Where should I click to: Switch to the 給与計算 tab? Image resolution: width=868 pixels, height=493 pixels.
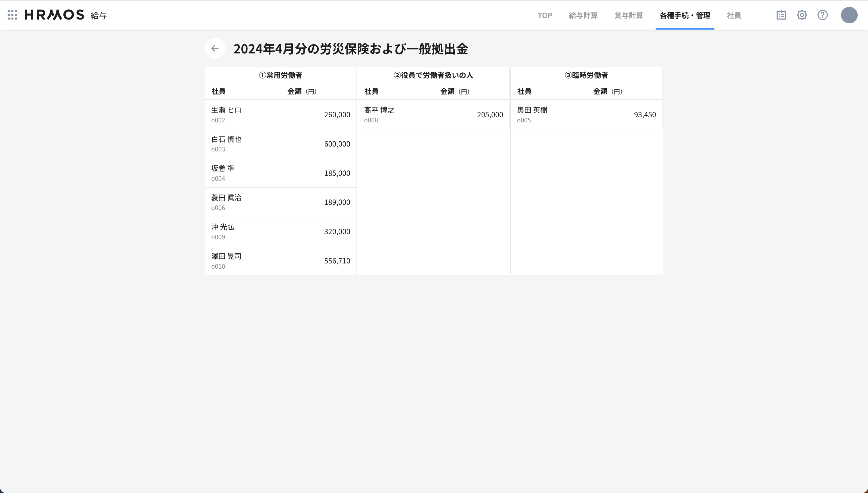click(583, 15)
